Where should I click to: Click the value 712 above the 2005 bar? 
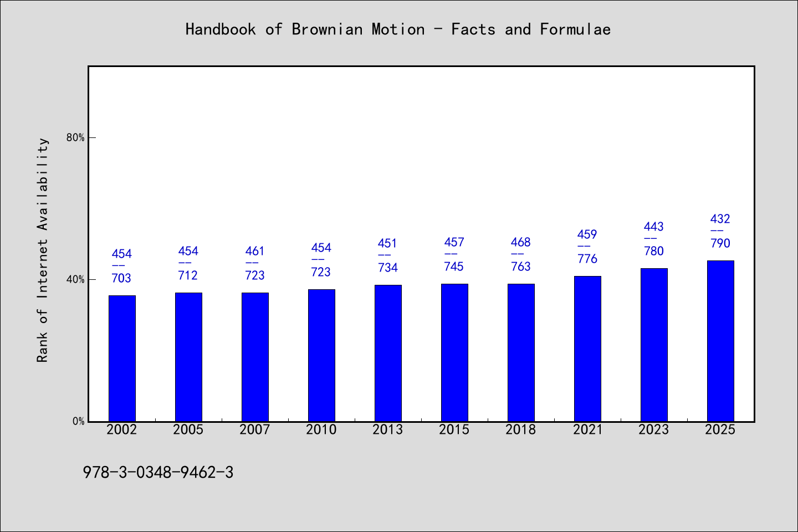click(x=188, y=275)
